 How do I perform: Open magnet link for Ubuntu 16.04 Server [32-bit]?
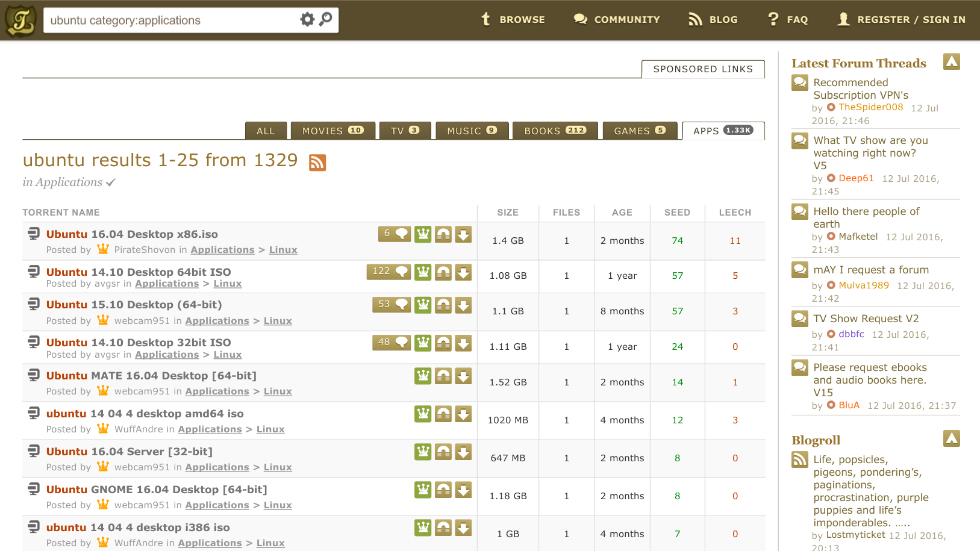click(x=443, y=452)
